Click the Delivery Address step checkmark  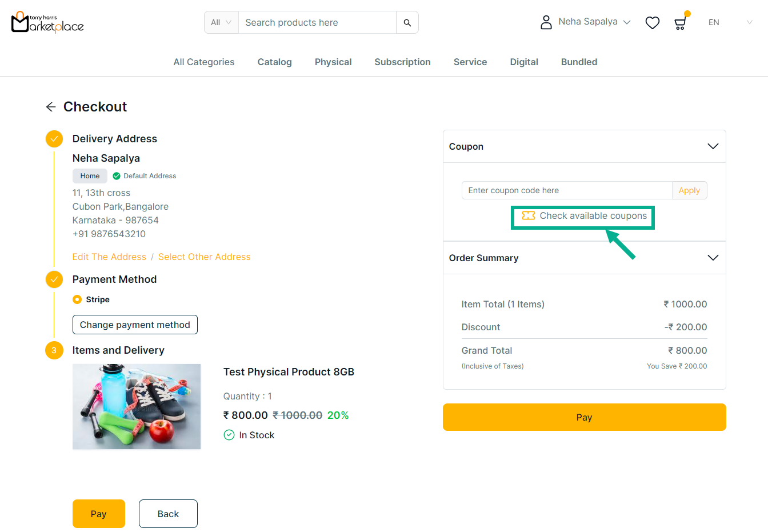pos(54,139)
